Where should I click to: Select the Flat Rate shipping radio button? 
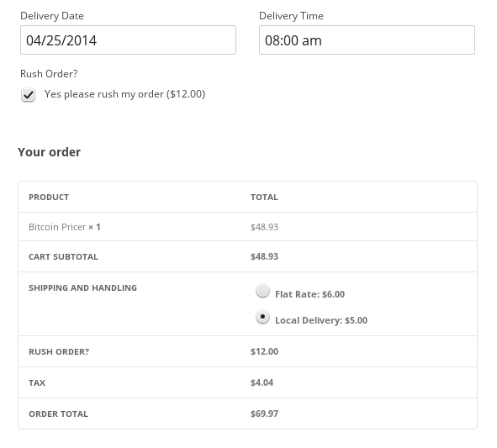[x=262, y=291]
